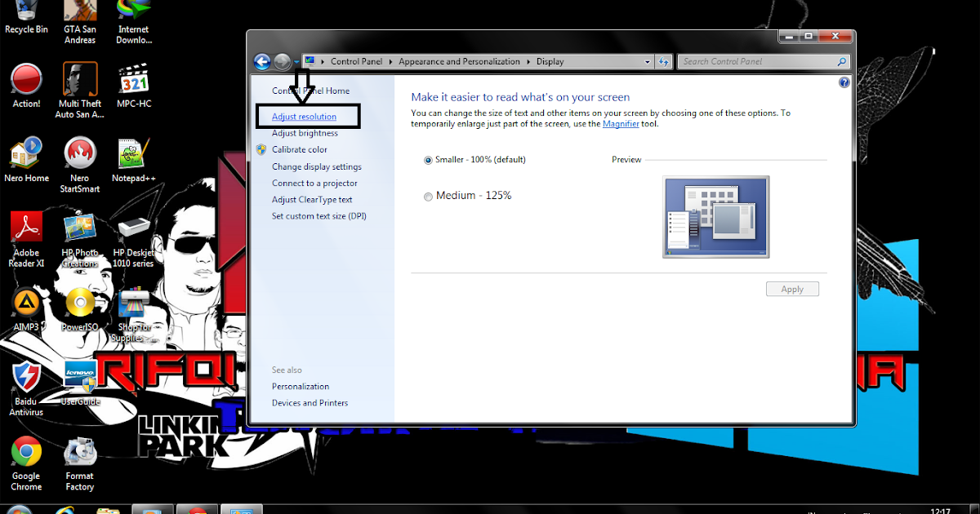Open the Lenovo UserGuide shortcut
The image size is (980, 514).
[80, 383]
